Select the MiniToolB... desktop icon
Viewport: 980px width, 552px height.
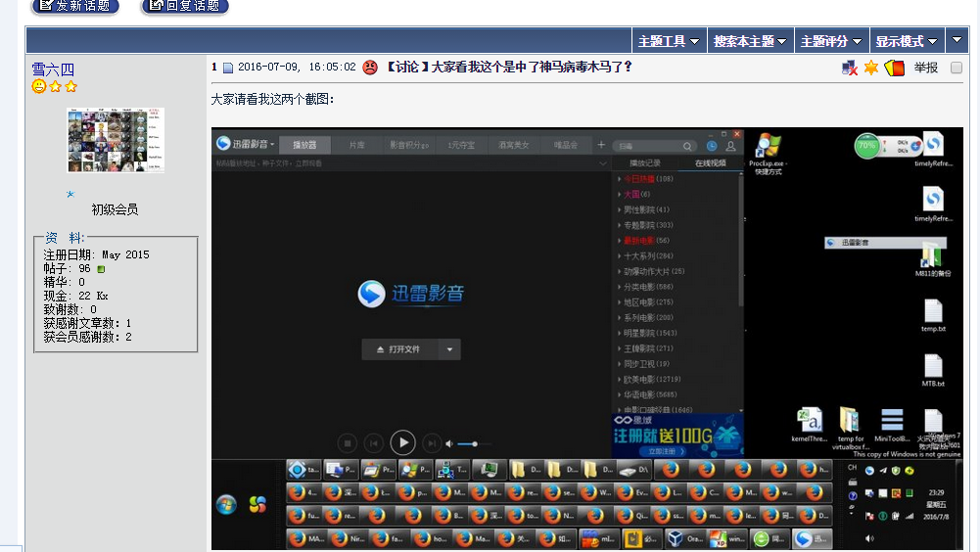[x=892, y=425]
